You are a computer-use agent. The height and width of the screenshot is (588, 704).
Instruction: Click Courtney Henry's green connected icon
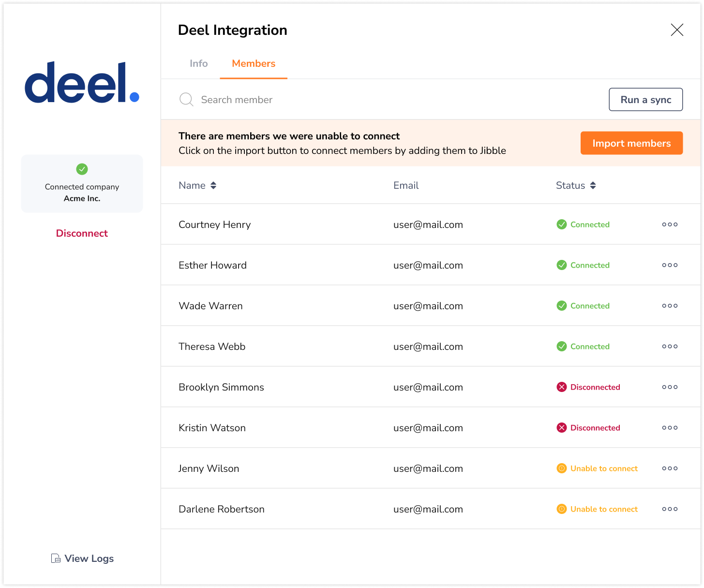pos(562,225)
